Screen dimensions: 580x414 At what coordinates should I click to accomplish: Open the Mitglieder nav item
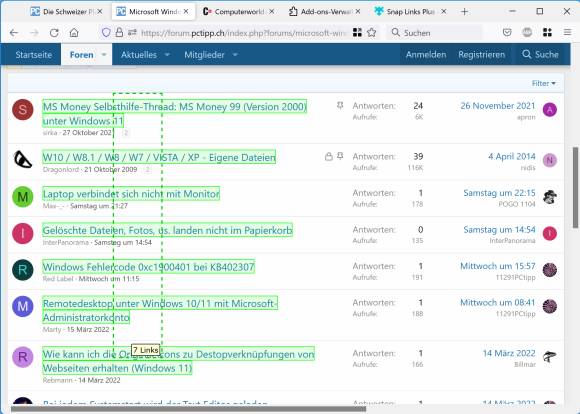pos(204,54)
